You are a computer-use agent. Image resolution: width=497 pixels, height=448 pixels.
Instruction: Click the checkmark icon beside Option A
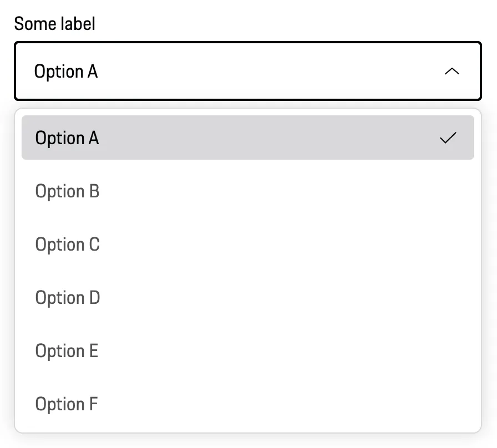click(448, 138)
